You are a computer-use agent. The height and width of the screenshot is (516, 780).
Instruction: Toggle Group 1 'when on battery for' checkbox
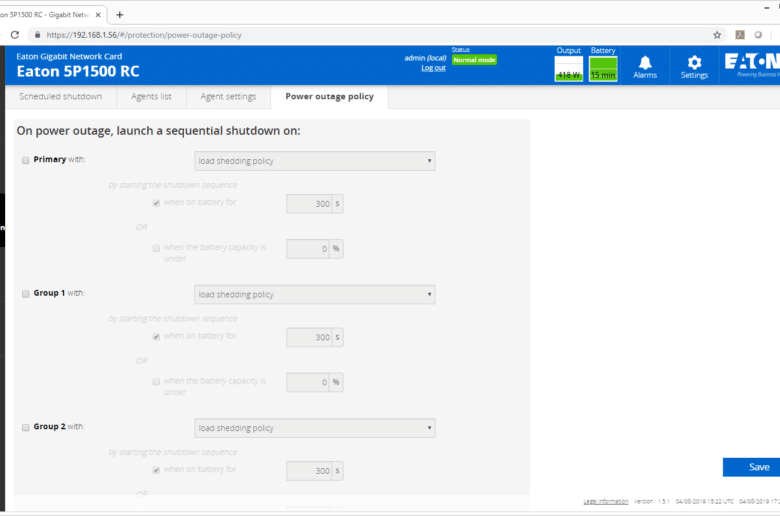coord(156,337)
